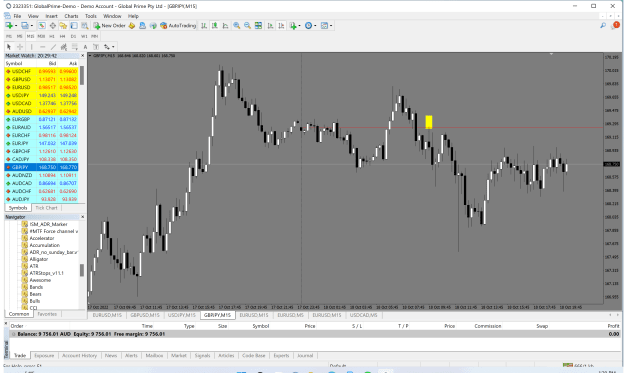
Task: Open the search magnifier icon at top right
Action: [603, 26]
